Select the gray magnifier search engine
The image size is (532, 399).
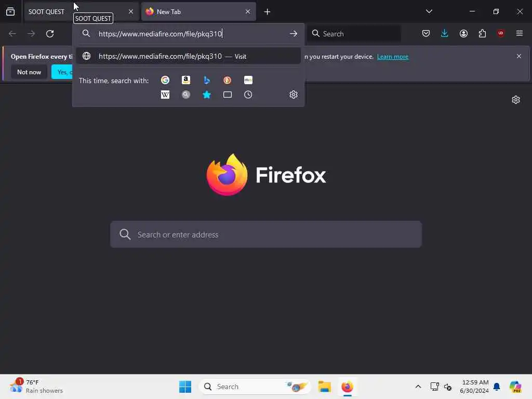tap(186, 95)
